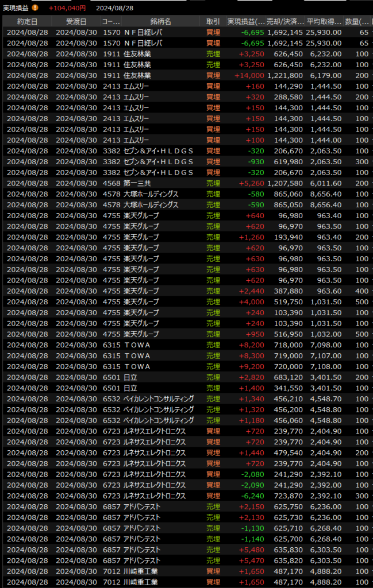Click the 平均取得 column header
Viewport: 373px width, 588px height.
coord(324,21)
